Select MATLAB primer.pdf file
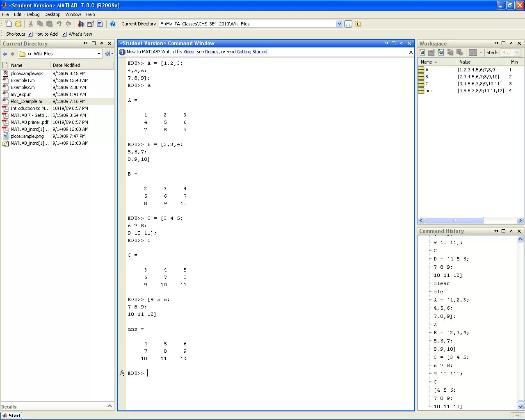Screen dimensions: 525x420 (x=30, y=122)
